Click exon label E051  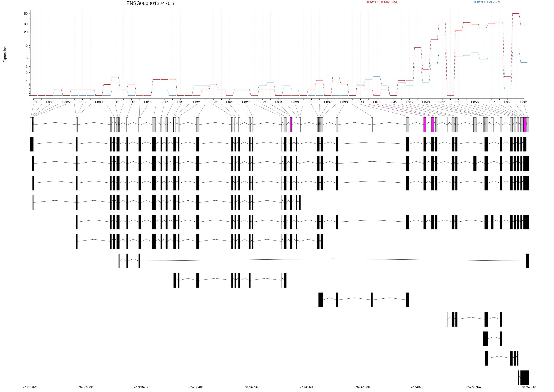tap(442, 102)
